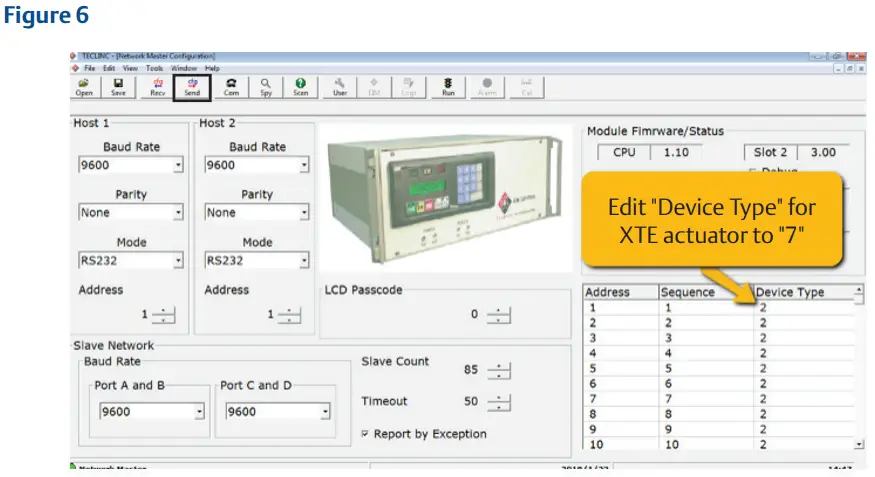Click the LCD Passcode value 0
The image size is (875, 477).
pyautogui.click(x=474, y=314)
